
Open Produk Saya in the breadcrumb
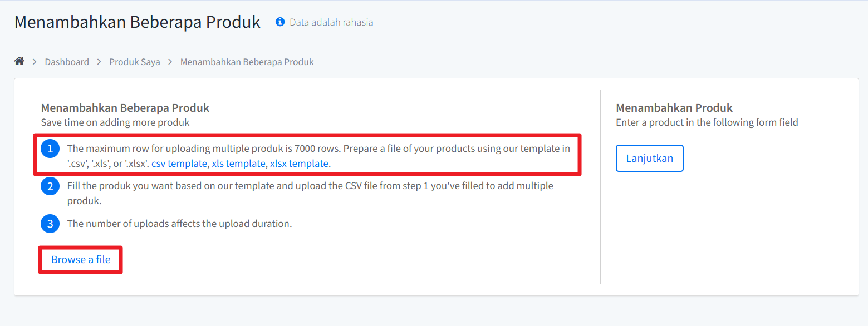[135, 62]
